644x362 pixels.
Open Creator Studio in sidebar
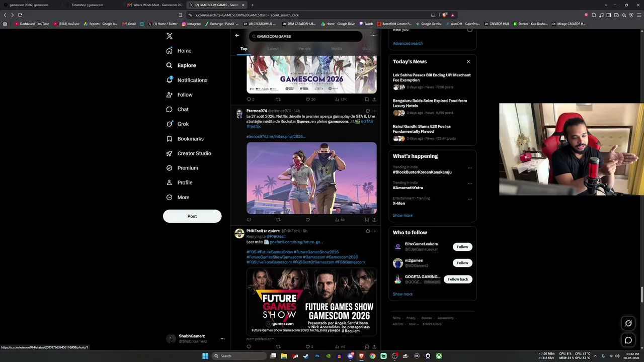(x=189, y=153)
